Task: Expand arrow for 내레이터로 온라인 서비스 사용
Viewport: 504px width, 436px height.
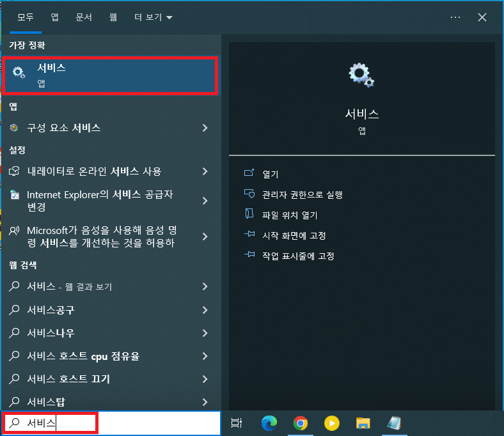Action: click(205, 171)
